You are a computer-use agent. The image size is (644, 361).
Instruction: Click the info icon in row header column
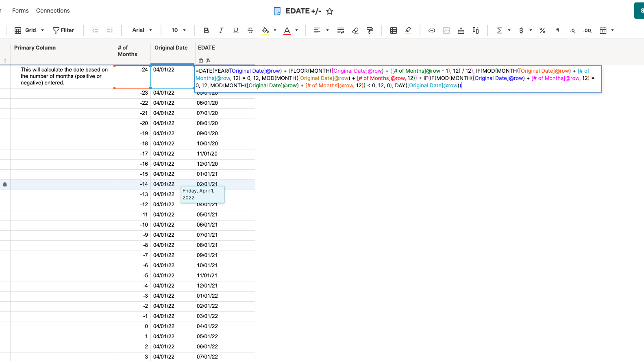[5, 61]
